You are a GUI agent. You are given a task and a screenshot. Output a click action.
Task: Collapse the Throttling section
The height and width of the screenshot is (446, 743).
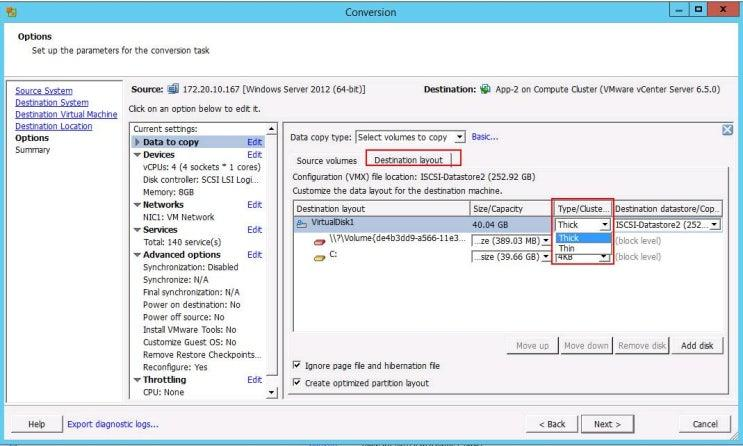pyautogui.click(x=137, y=380)
